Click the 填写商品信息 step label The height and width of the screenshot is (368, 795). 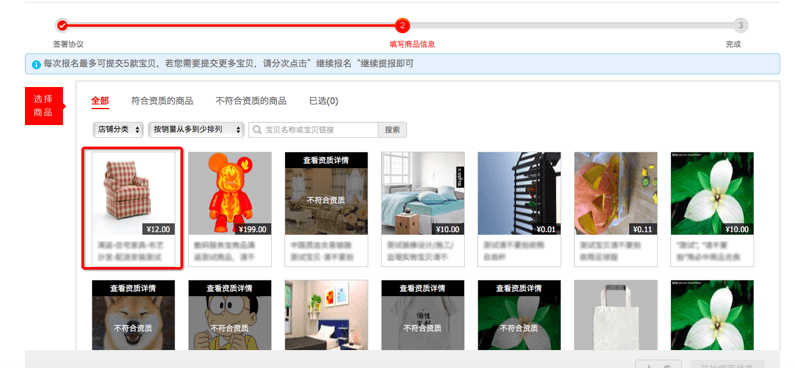pyautogui.click(x=412, y=45)
